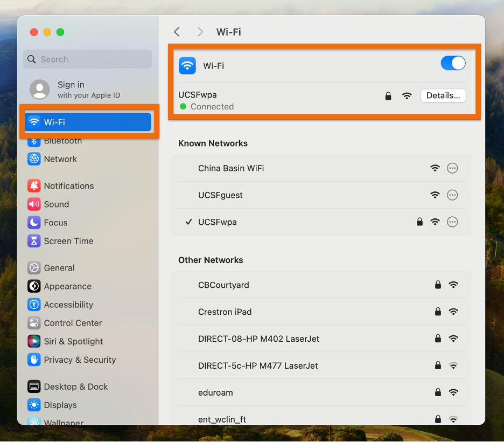Select Wi-Fi in the sidebar
This screenshot has height=442, width=504.
[x=88, y=122]
